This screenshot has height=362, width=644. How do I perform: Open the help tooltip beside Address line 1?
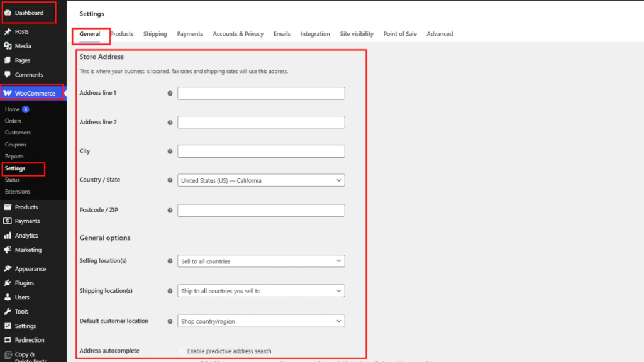point(169,93)
